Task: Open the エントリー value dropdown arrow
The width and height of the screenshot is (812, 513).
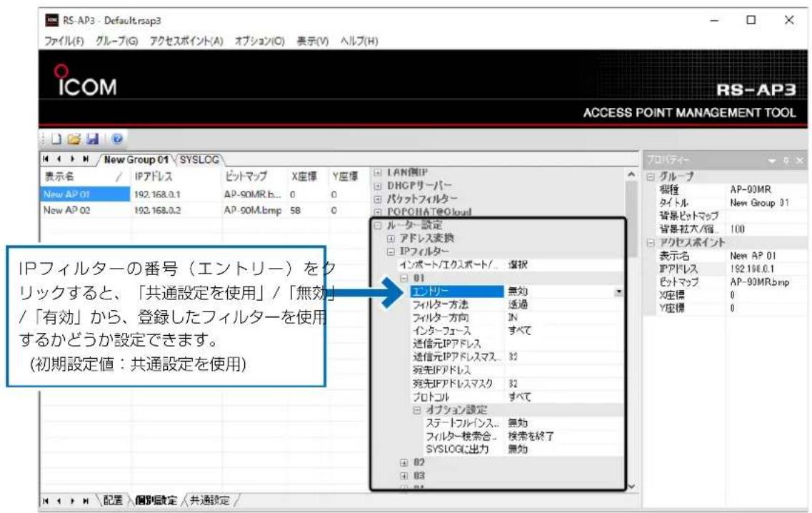Action: pos(618,292)
